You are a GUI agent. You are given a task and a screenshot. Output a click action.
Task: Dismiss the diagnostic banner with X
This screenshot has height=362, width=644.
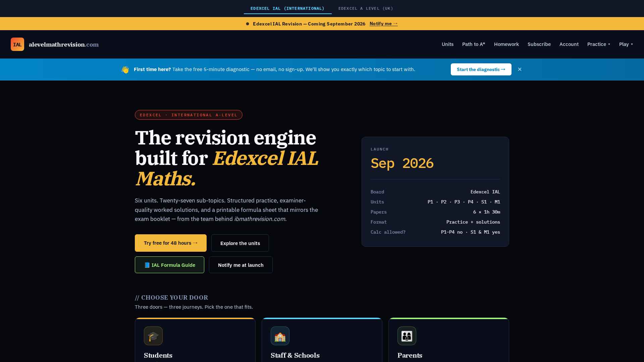click(520, 69)
